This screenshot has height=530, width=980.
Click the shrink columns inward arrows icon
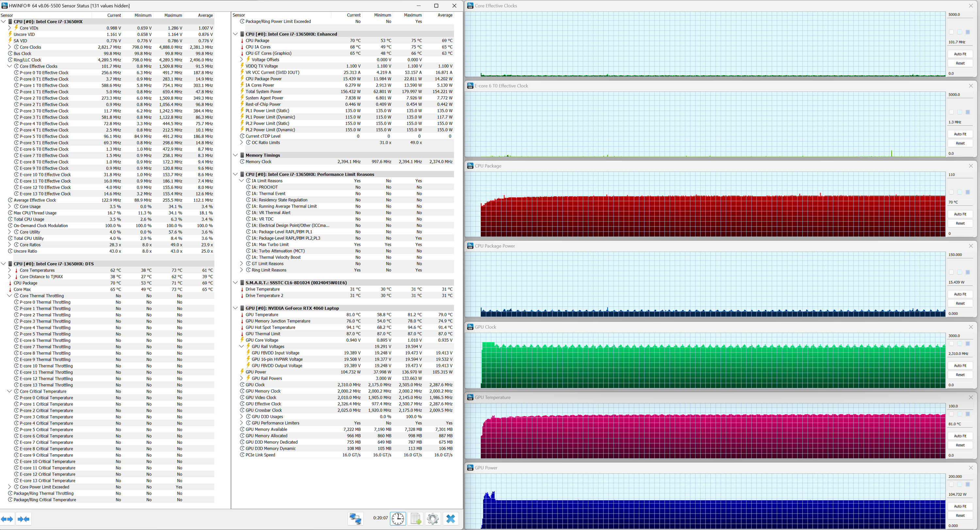pyautogui.click(x=24, y=519)
